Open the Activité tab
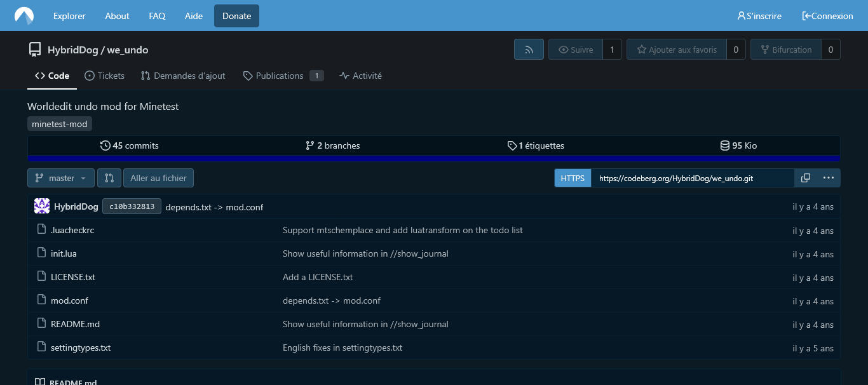Screen dimensions: 868x385 360,76
